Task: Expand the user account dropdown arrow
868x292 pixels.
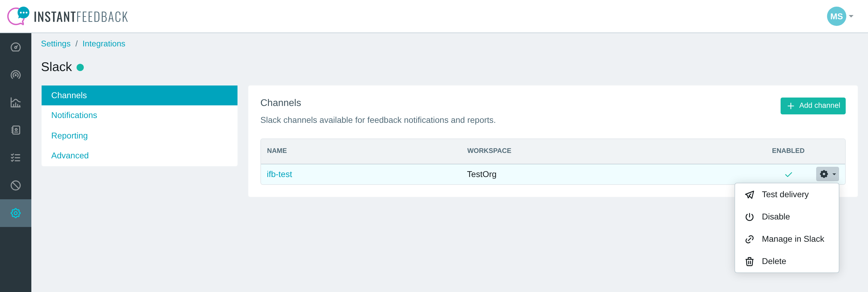Action: click(x=851, y=16)
